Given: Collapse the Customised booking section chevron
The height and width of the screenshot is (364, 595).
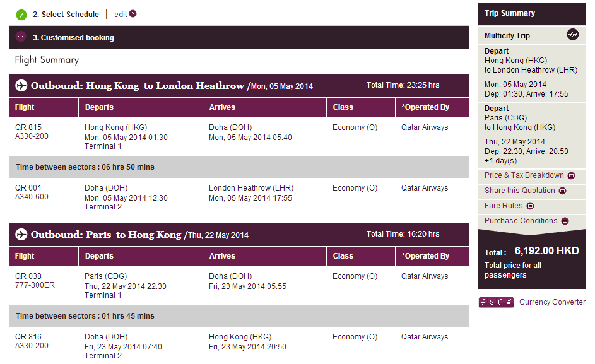Looking at the screenshot, I should 21,37.
